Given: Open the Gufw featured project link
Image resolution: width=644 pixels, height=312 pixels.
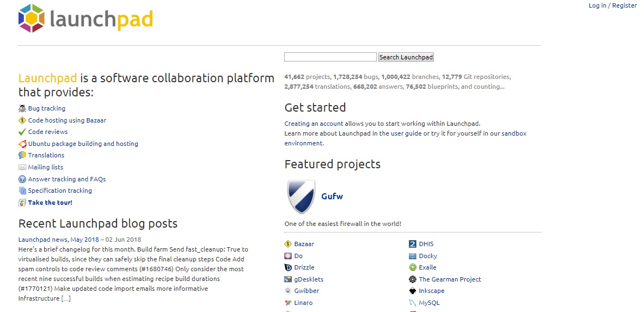Looking at the screenshot, I should [332, 197].
